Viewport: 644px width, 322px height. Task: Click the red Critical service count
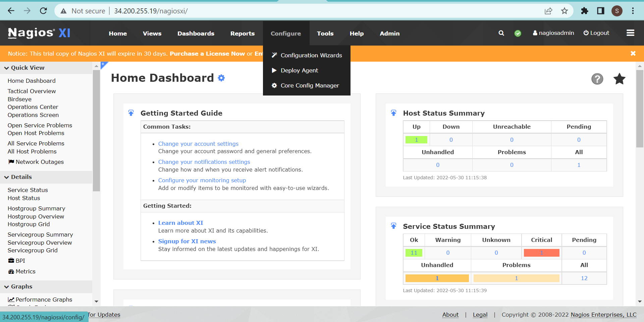(x=541, y=253)
